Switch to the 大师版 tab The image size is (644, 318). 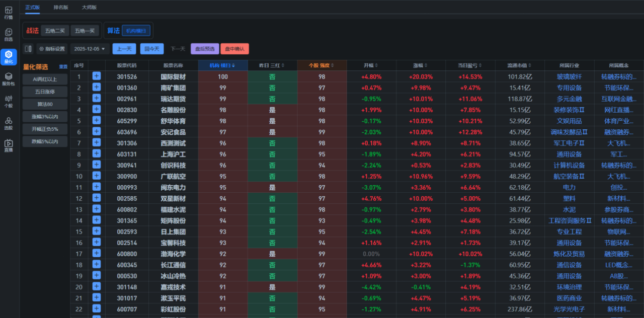pyautogui.click(x=89, y=8)
